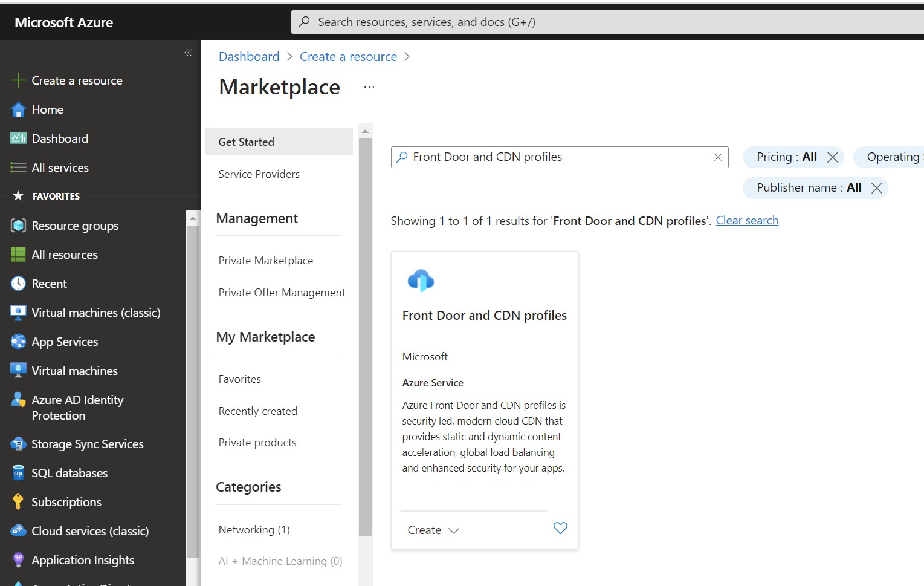
Task: Open Private Marketplace section
Action: 265,261
